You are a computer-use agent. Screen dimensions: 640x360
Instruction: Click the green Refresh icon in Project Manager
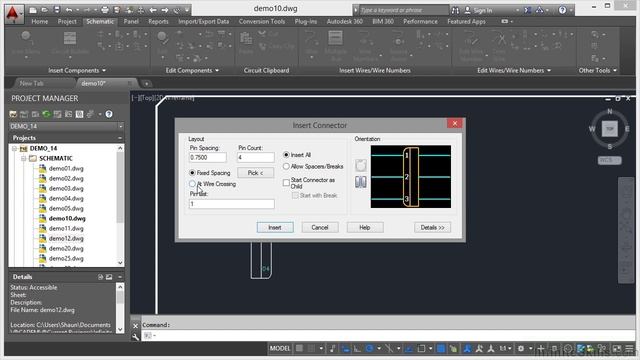[x=46, y=114]
